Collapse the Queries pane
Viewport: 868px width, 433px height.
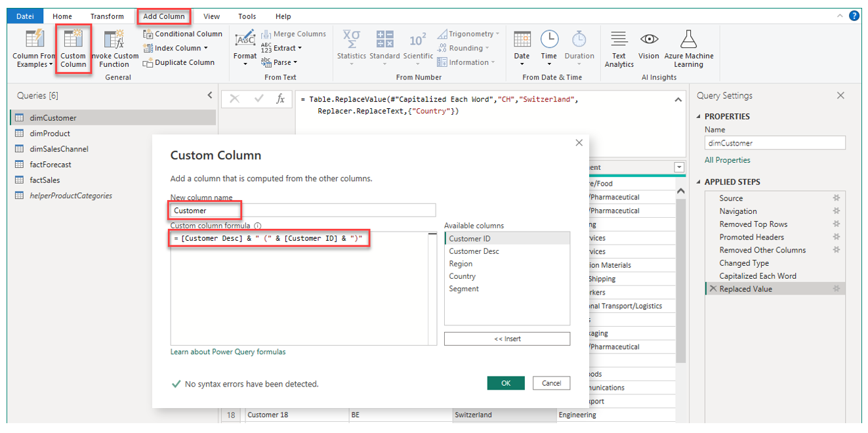click(x=210, y=95)
